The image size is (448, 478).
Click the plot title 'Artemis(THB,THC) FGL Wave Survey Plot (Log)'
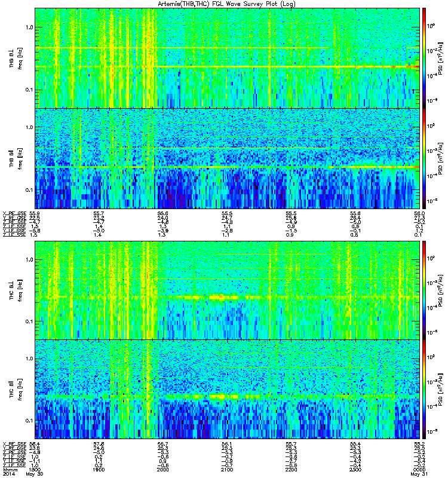coord(226,4)
